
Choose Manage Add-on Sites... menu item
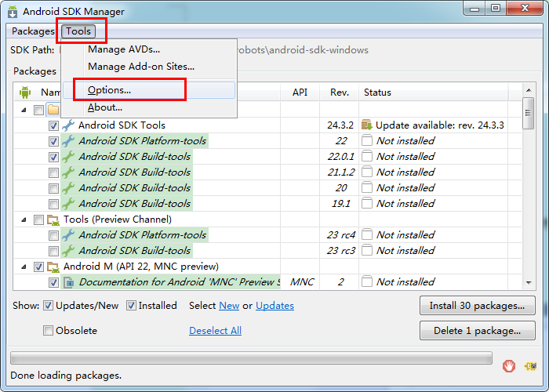click(x=141, y=67)
